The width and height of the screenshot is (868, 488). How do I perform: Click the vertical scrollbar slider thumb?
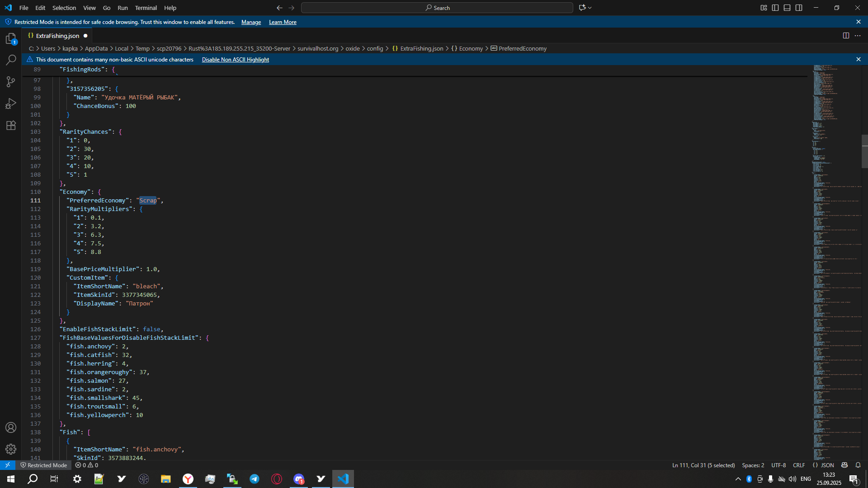(864, 151)
